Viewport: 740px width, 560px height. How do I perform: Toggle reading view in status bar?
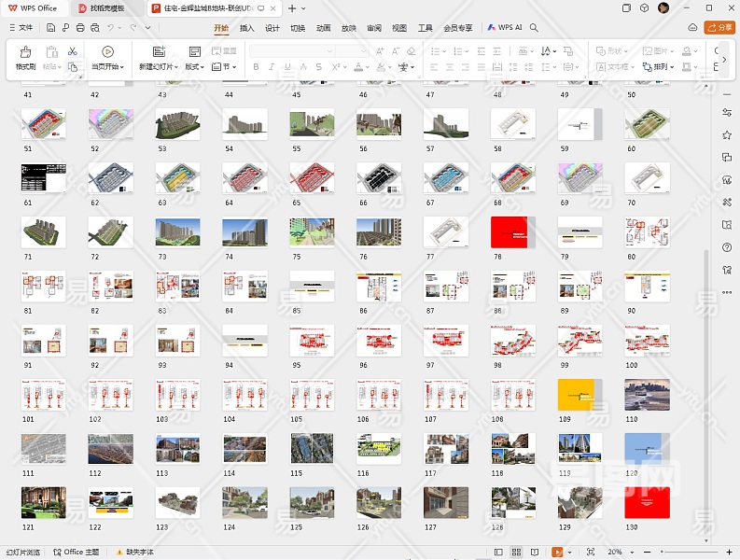point(534,553)
